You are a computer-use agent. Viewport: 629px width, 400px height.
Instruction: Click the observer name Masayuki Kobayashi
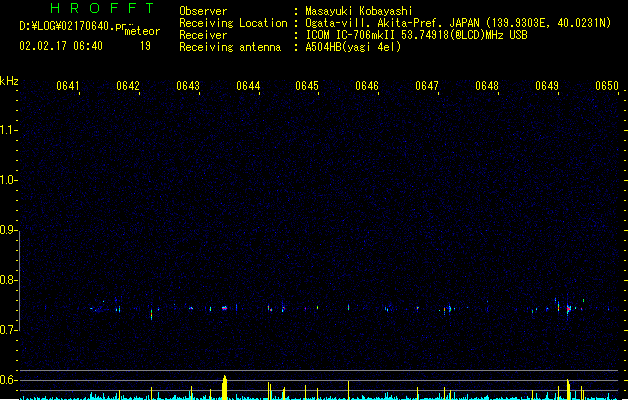tap(359, 11)
